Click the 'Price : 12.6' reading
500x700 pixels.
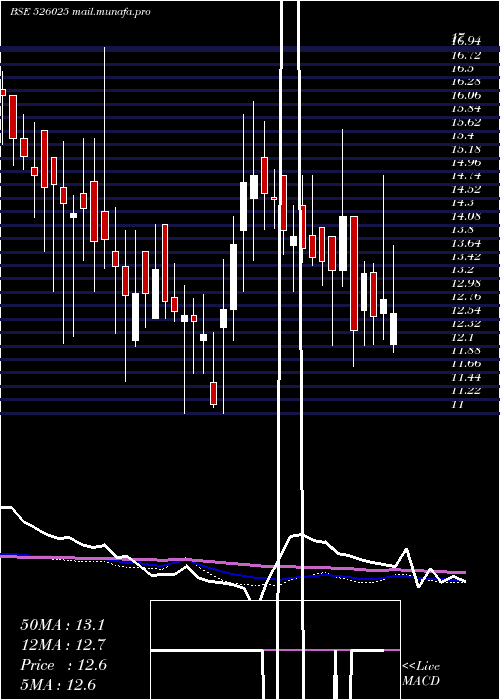pos(63,665)
